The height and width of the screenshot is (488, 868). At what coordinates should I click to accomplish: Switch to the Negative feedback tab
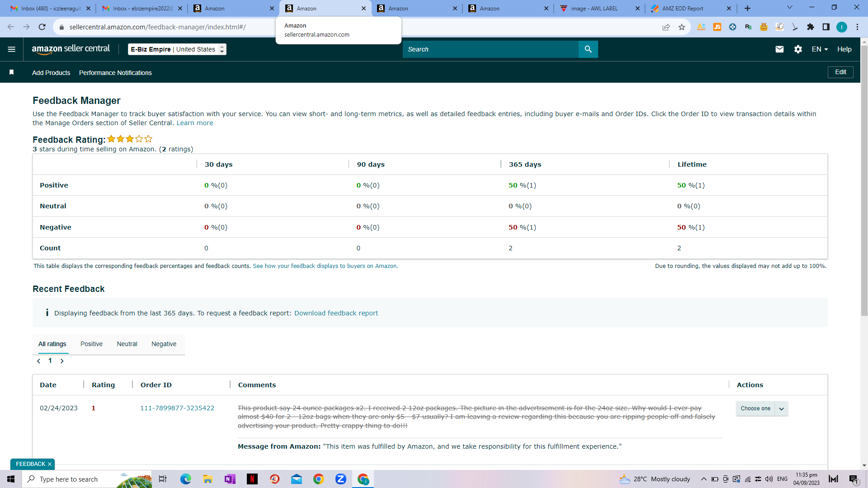point(164,344)
